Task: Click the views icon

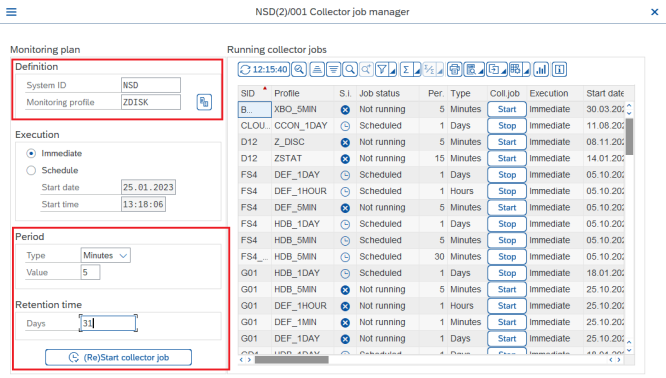Action: pyautogui.click(x=471, y=69)
